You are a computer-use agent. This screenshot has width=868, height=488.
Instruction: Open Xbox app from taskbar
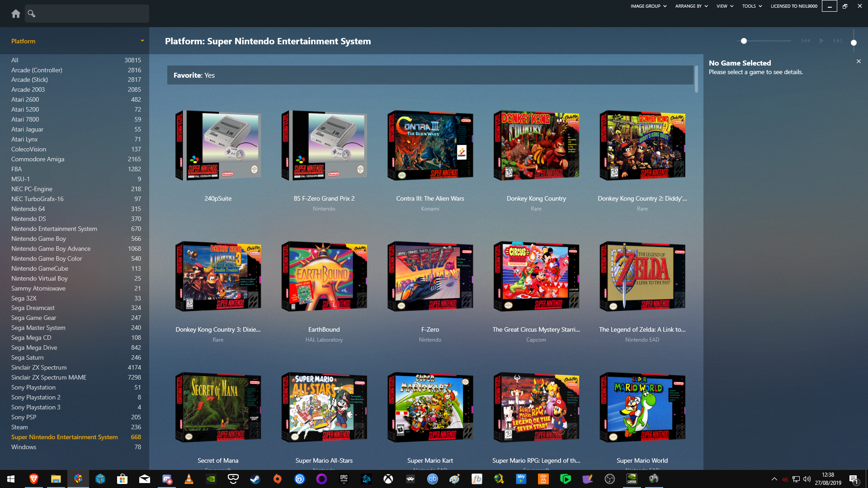[x=388, y=479]
